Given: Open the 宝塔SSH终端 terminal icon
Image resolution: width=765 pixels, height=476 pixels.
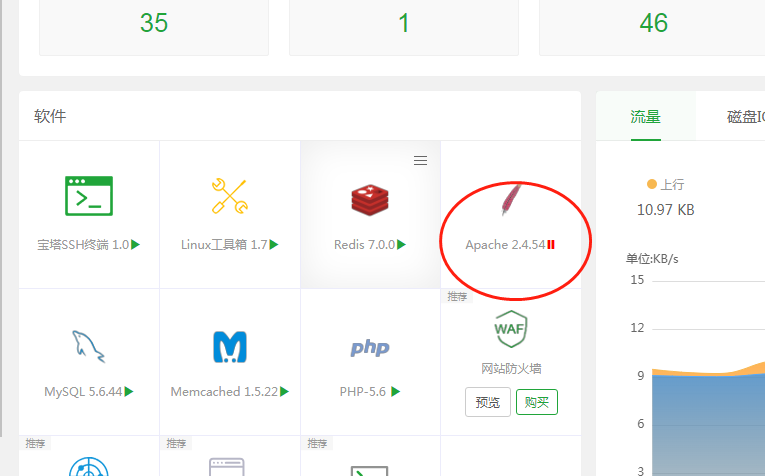Looking at the screenshot, I should 89,196.
